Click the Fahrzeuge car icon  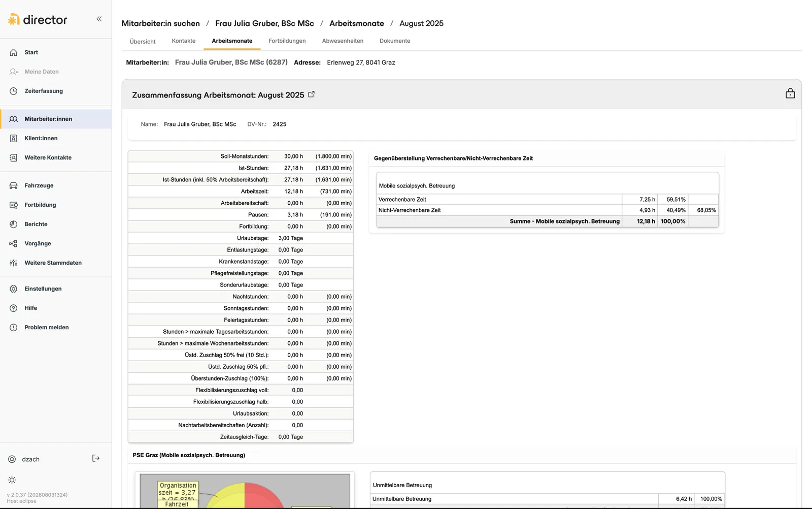pos(14,185)
